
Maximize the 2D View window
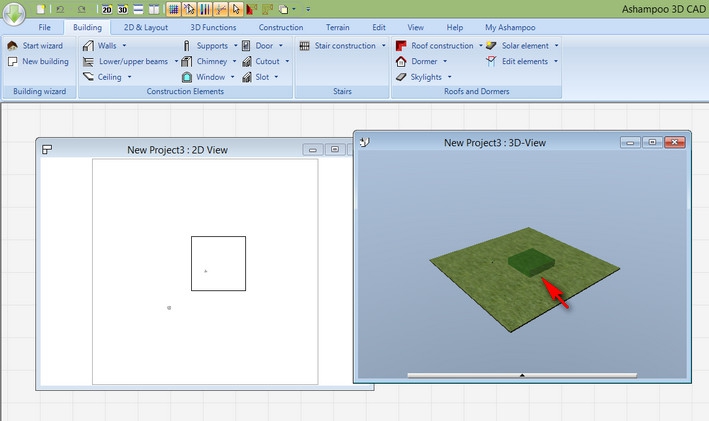coord(335,149)
